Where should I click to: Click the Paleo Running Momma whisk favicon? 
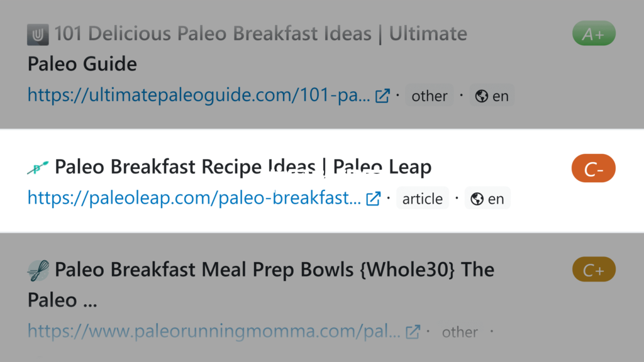pyautogui.click(x=38, y=271)
